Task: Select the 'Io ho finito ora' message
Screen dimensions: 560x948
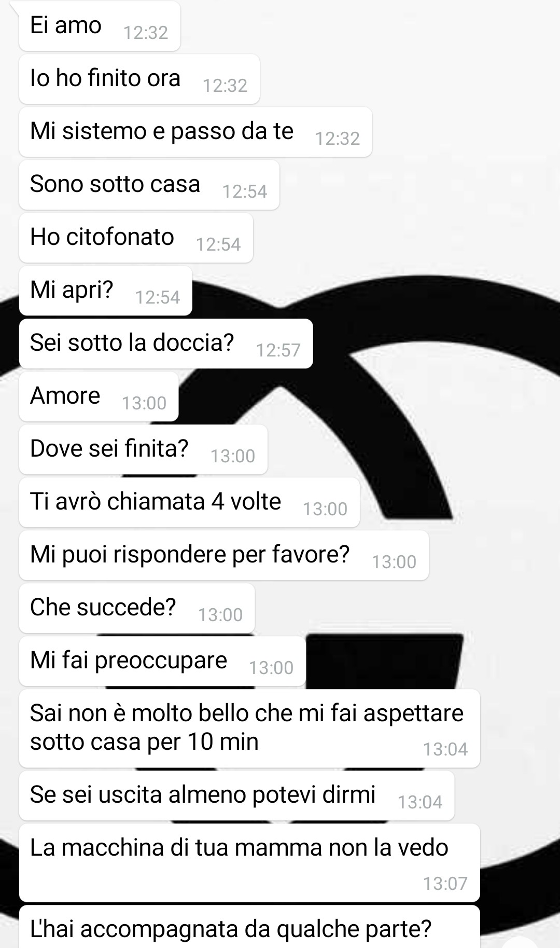Action: (139, 79)
